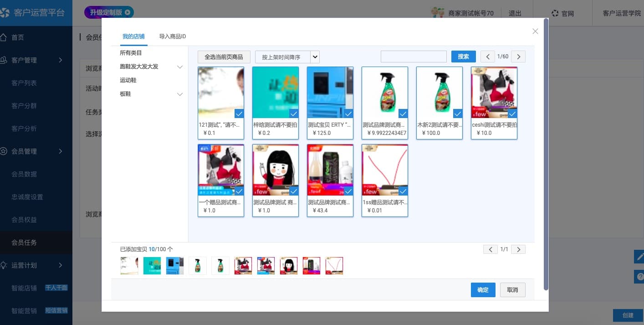
Task: Click the 全选当前页商品 button
Action: coord(224,57)
